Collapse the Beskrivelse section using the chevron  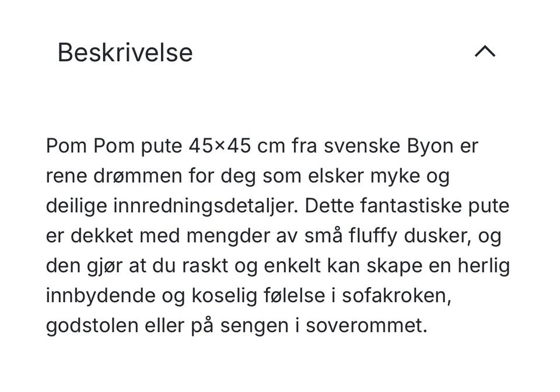(485, 51)
